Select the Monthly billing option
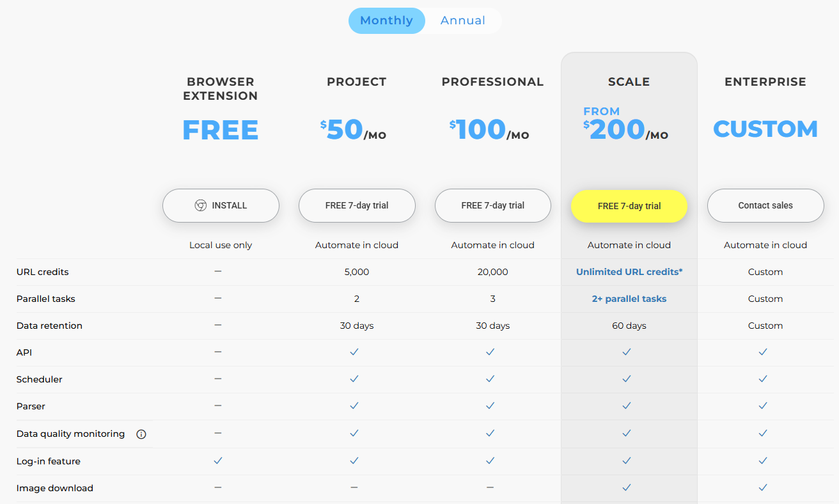 [x=386, y=20]
